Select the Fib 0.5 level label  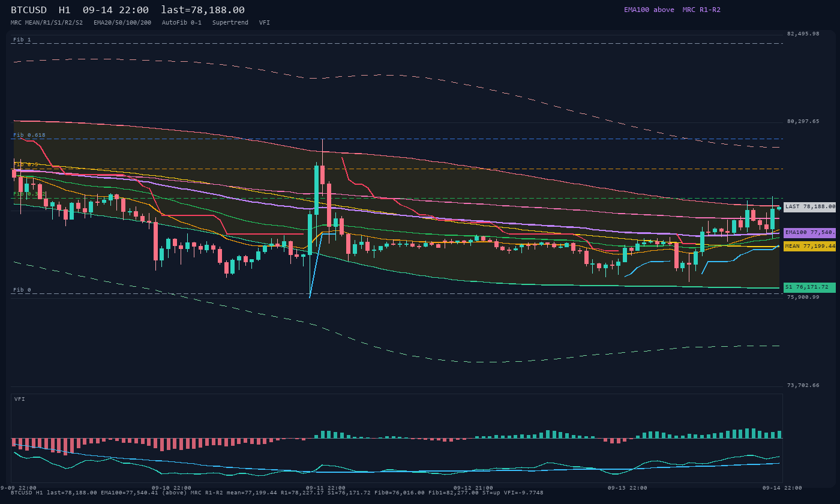(26, 164)
